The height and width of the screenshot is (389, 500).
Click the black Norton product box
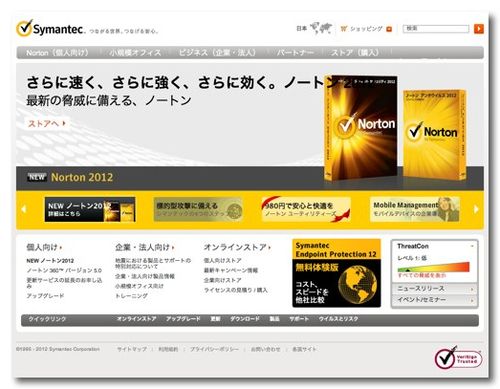click(x=360, y=128)
